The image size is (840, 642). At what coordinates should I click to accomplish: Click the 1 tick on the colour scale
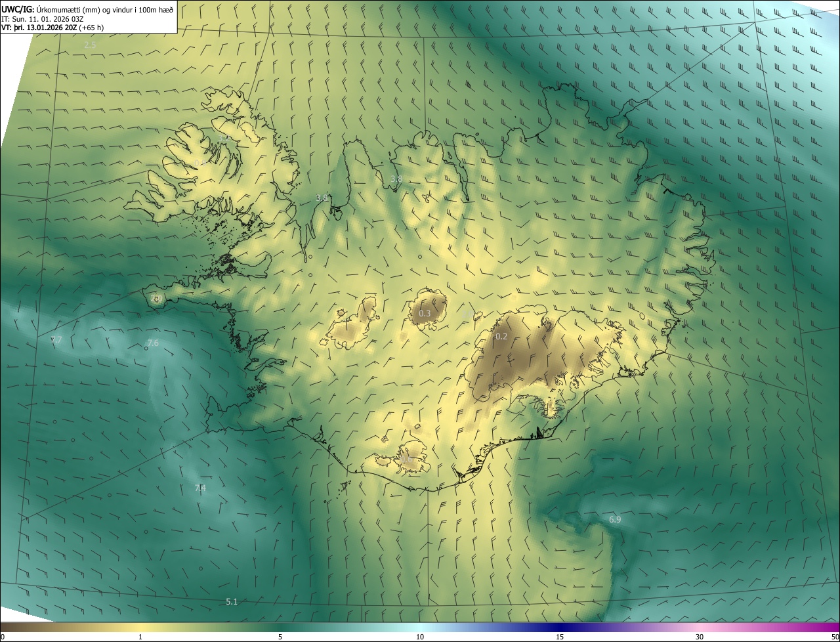click(140, 637)
